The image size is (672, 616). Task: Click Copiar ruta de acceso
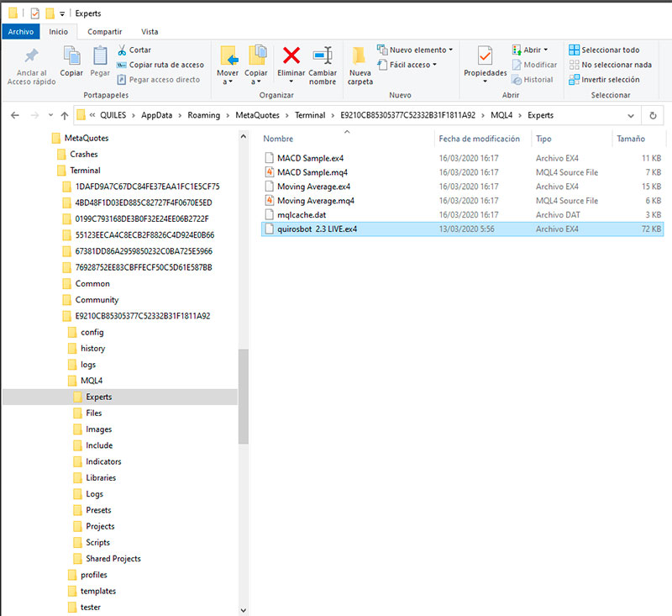coord(165,65)
